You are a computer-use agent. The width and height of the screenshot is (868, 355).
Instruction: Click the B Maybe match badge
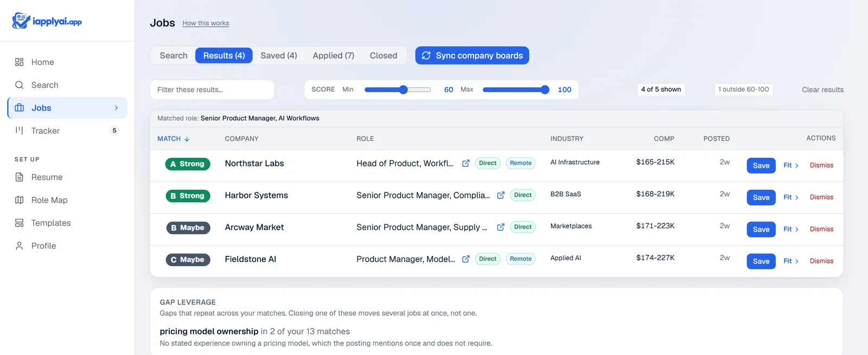point(188,228)
